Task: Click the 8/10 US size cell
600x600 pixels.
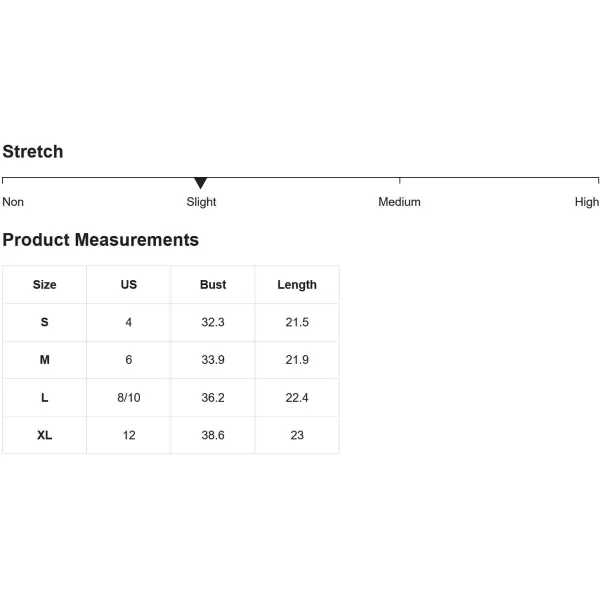Action: pyautogui.click(x=129, y=398)
